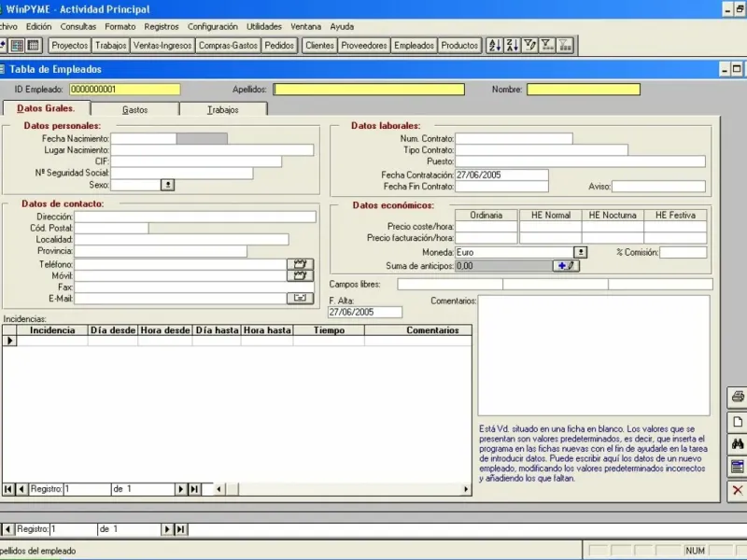The width and height of the screenshot is (747, 560).
Task: Click the Clientes toolbar button
Action: [x=319, y=45]
